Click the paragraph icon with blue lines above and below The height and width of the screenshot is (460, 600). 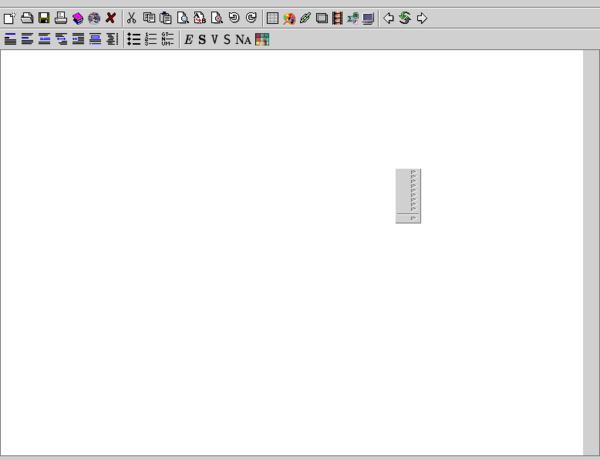95,39
